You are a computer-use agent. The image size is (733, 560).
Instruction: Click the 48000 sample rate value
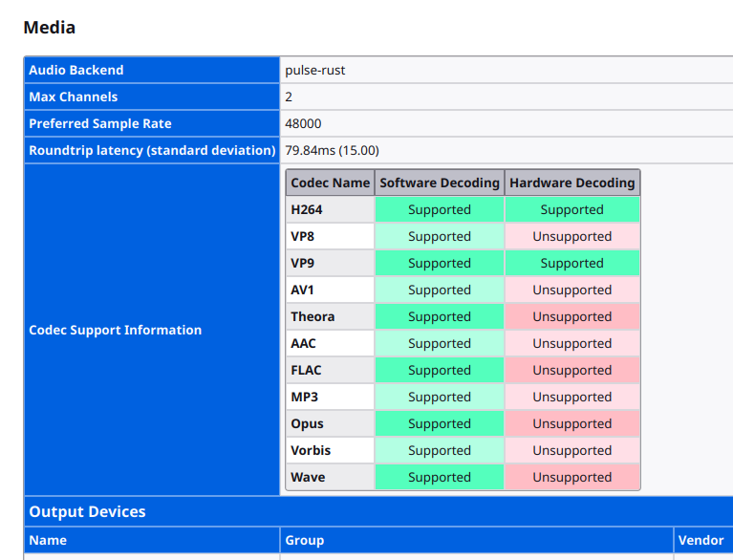pos(303,123)
